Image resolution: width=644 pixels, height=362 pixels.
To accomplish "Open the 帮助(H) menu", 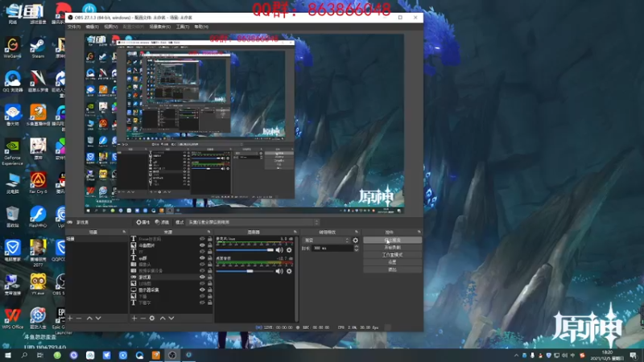I will coord(201,27).
